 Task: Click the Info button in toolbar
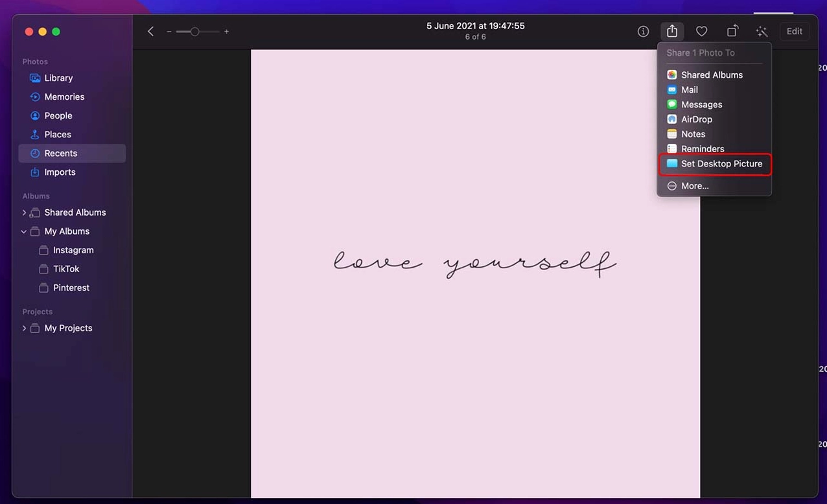643,31
